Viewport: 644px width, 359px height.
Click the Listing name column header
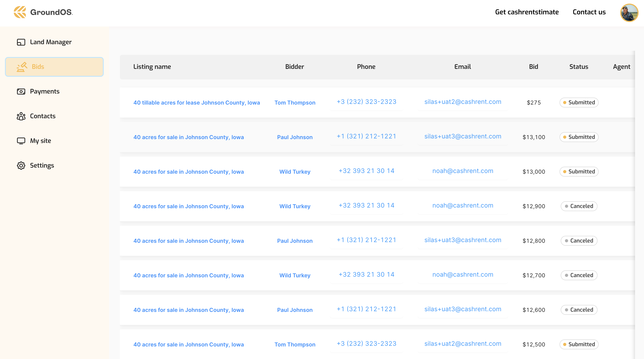click(152, 67)
